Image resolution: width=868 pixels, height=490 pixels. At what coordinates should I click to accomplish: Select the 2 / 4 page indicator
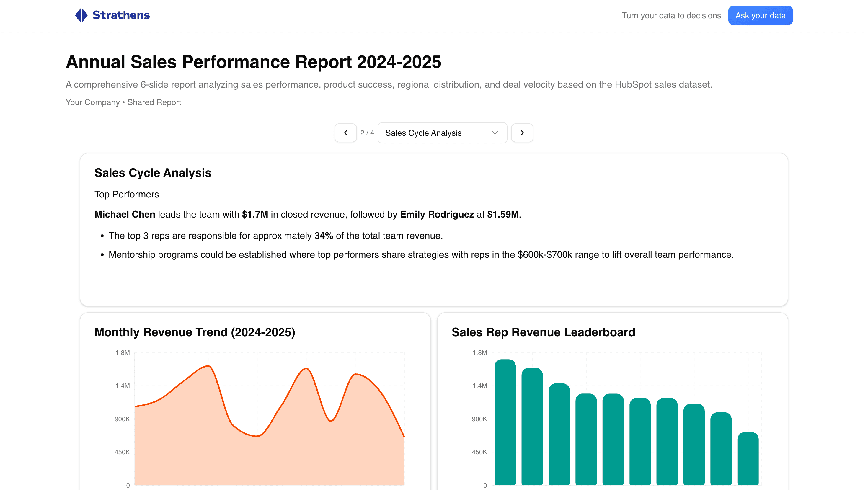(x=367, y=133)
